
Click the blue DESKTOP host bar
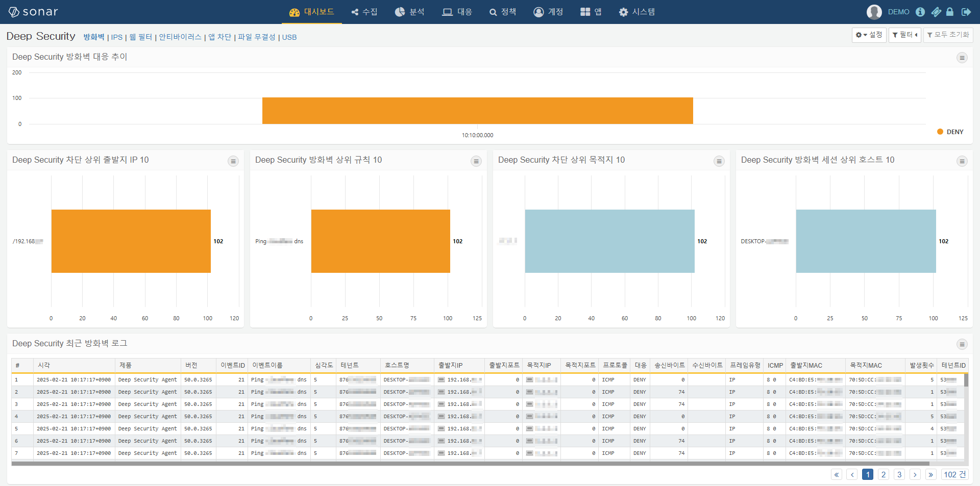click(866, 241)
